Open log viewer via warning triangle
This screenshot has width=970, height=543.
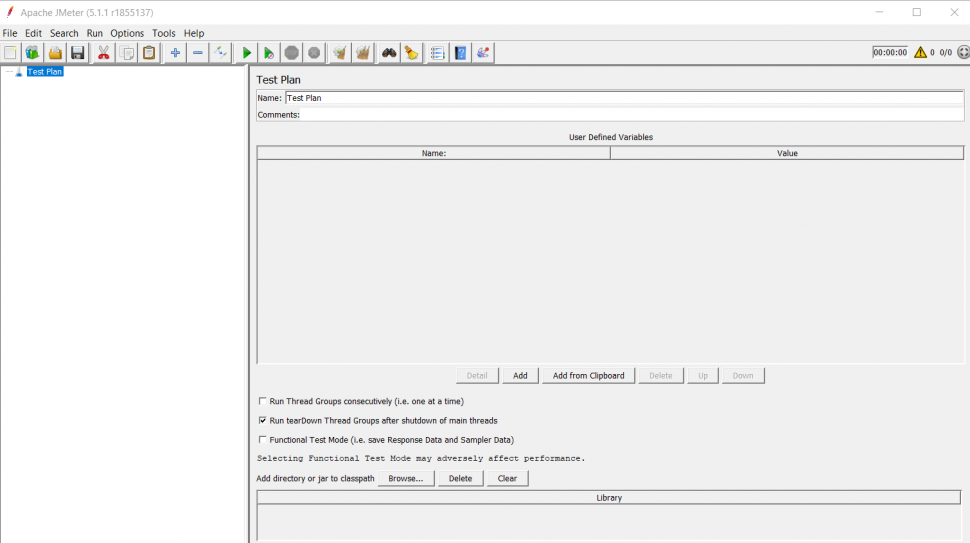pos(921,53)
